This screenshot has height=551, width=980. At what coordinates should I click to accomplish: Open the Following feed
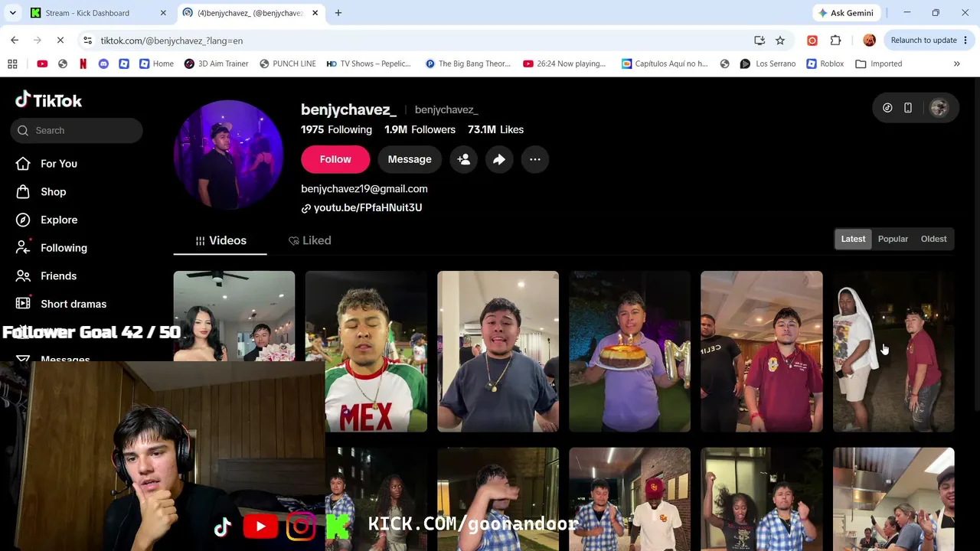[x=52, y=248]
